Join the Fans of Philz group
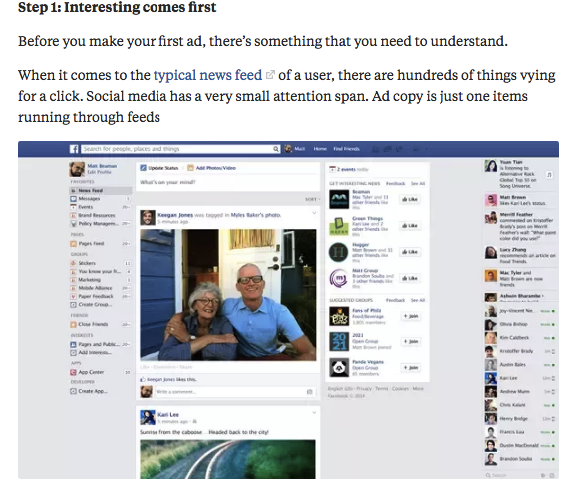 click(411, 316)
